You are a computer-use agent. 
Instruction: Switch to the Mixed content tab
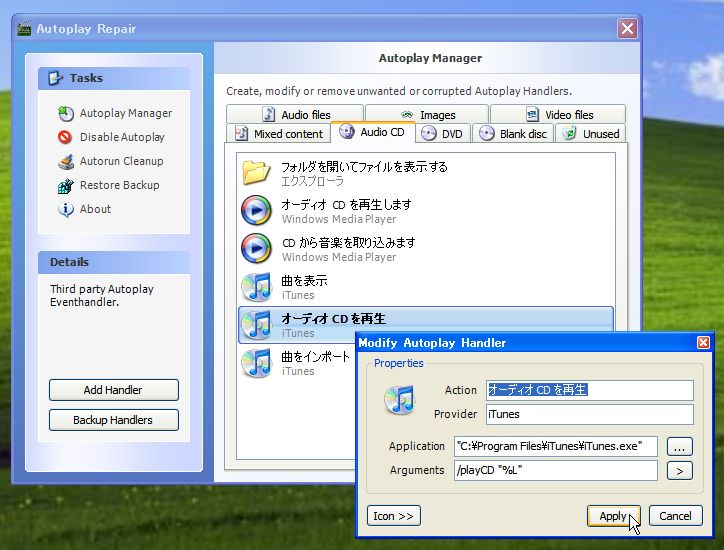click(x=279, y=133)
